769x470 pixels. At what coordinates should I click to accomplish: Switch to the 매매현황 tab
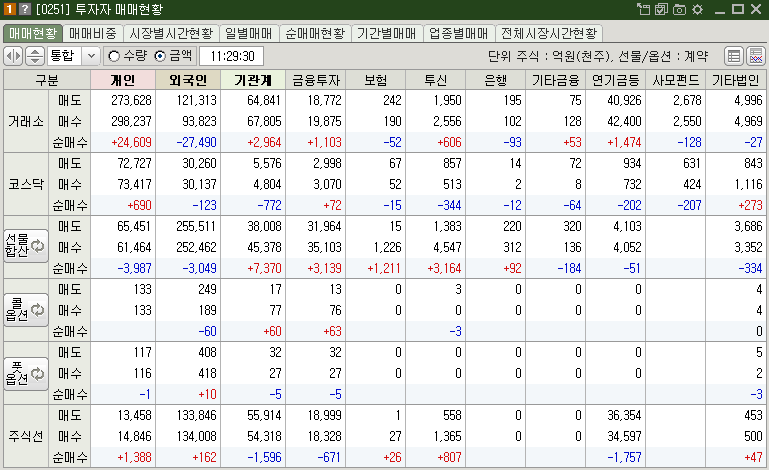click(33, 33)
